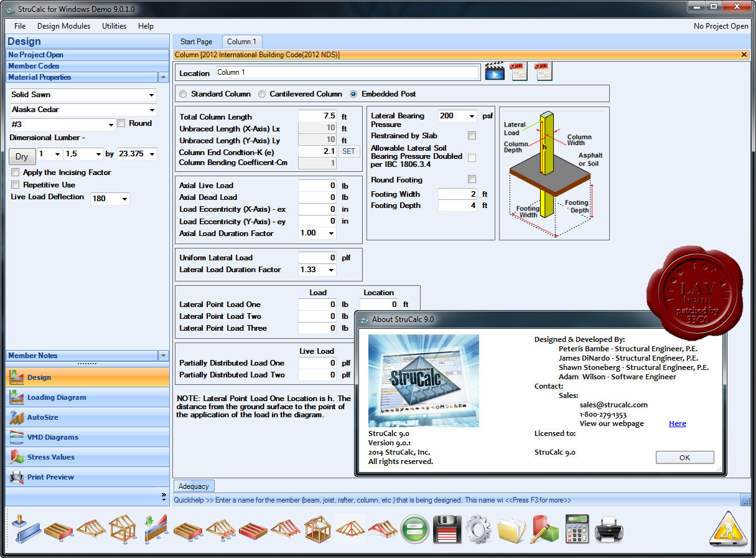Close the Column orange header bar with X
Image resolution: width=756 pixels, height=558 pixels.
744,55
